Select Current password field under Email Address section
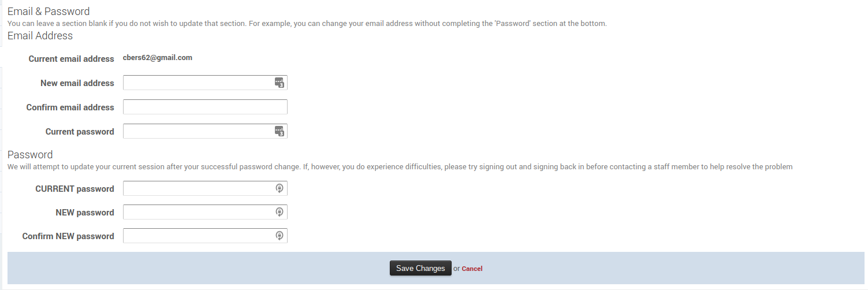 click(198, 131)
